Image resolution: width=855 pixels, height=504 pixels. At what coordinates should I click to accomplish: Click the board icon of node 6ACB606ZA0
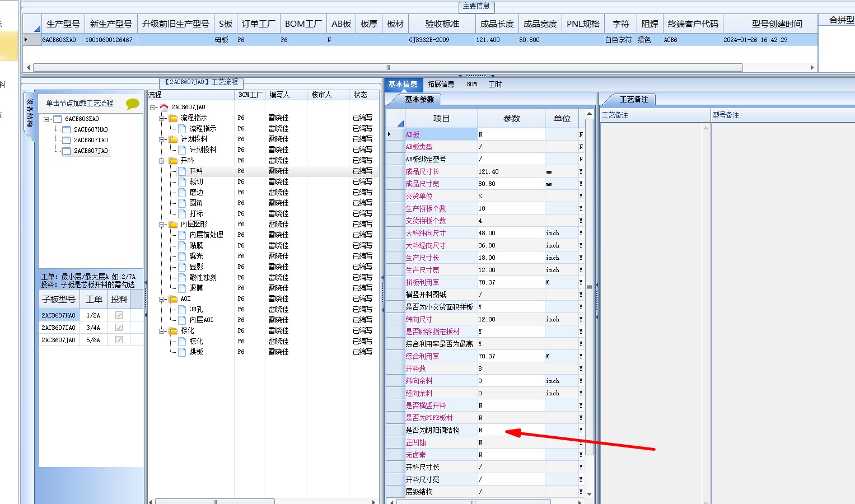pos(57,119)
